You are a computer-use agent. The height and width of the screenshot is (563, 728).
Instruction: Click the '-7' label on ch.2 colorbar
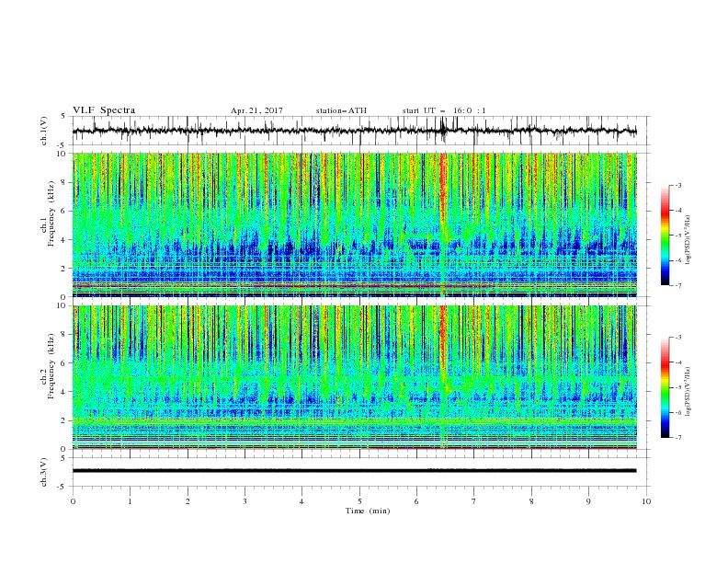(x=678, y=438)
